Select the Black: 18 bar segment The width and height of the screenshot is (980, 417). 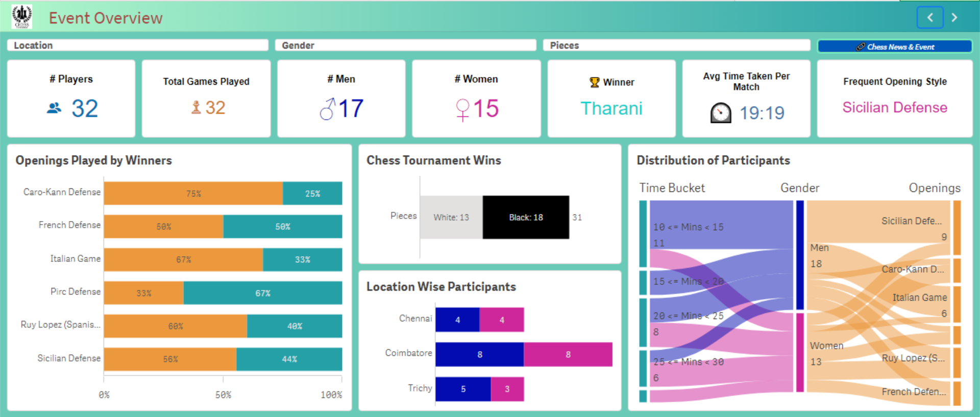coord(526,217)
